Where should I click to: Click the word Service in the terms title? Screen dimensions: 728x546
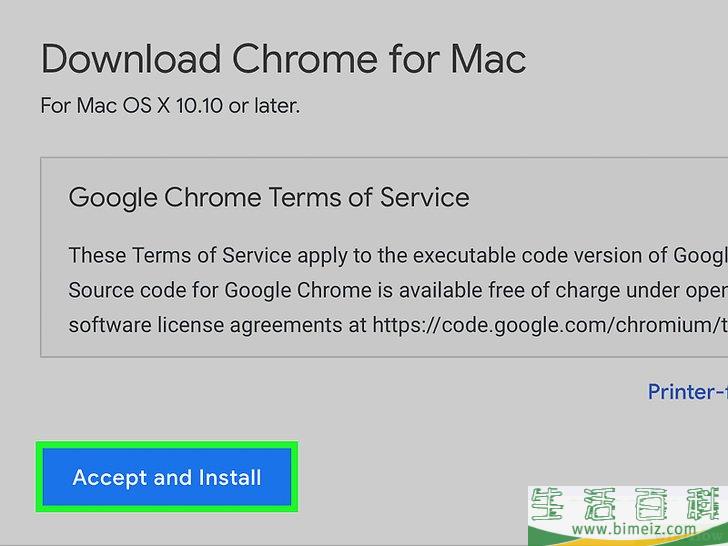[424, 197]
